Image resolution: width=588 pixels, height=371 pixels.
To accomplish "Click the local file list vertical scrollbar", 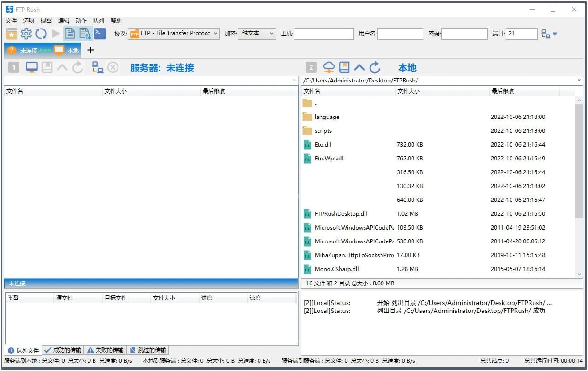I will click(x=579, y=161).
